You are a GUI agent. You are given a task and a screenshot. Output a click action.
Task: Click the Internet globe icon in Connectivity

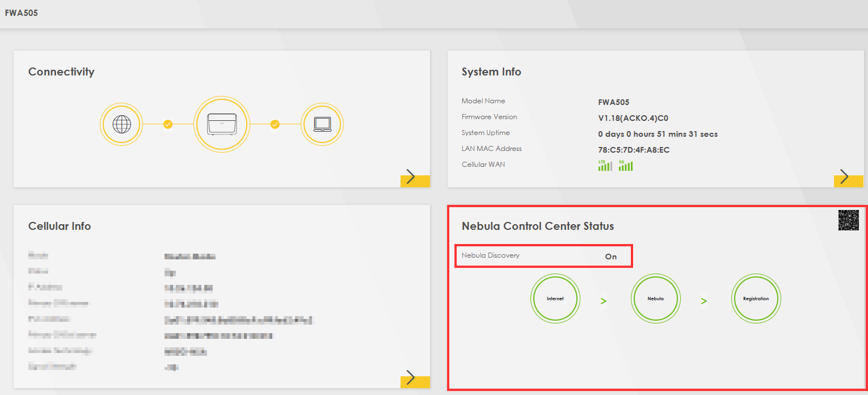click(x=121, y=124)
